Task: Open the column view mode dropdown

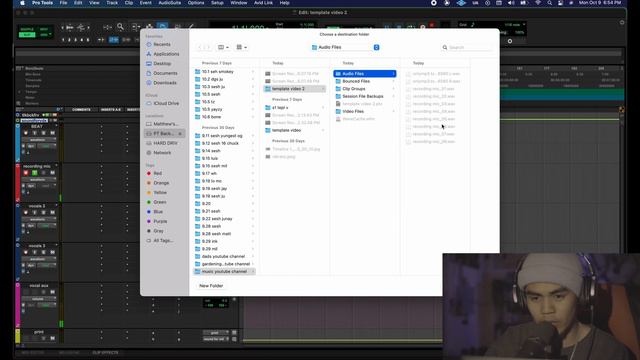Action: coord(223,47)
